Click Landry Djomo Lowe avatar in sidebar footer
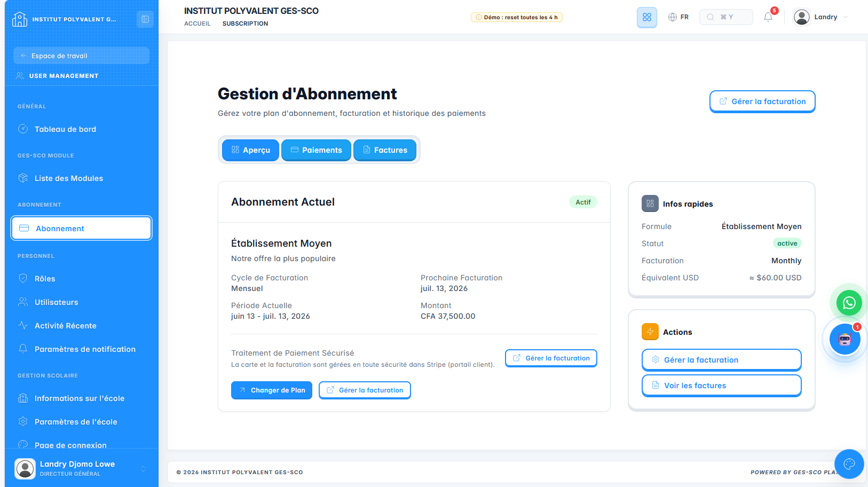The image size is (868, 487). [x=25, y=469]
